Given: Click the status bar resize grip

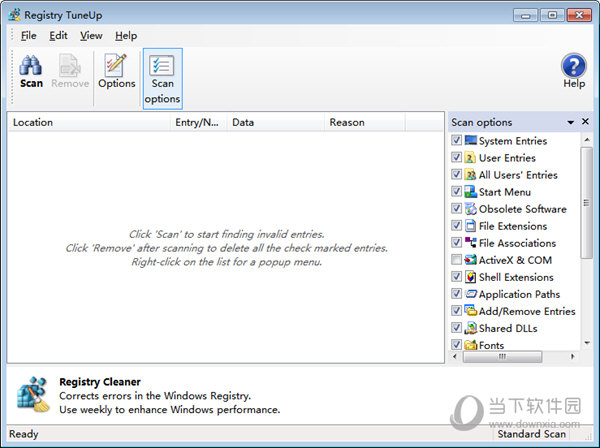Looking at the screenshot, I should point(588,436).
